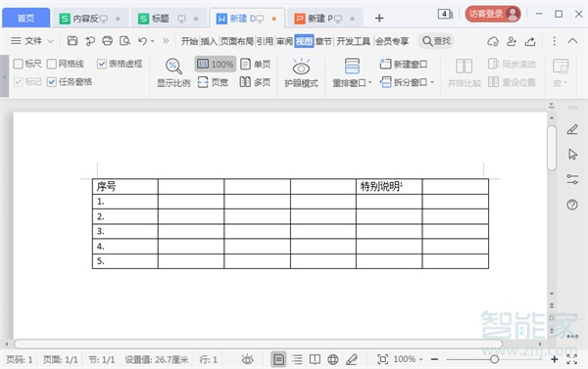Click fullscreen icon in status bar
The image size is (588, 369).
pos(572,359)
